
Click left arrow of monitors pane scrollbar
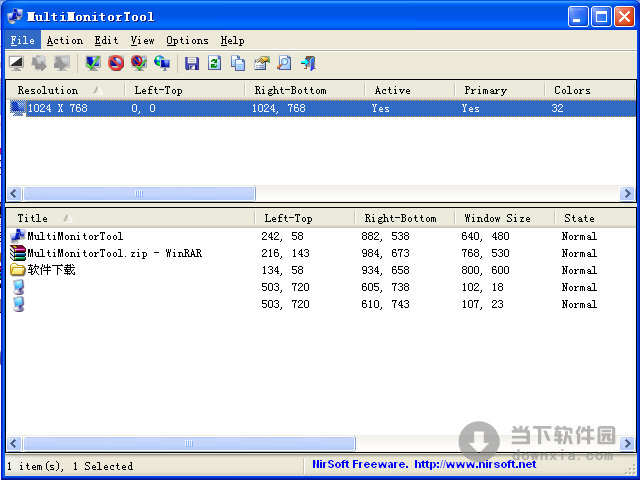click(x=14, y=193)
